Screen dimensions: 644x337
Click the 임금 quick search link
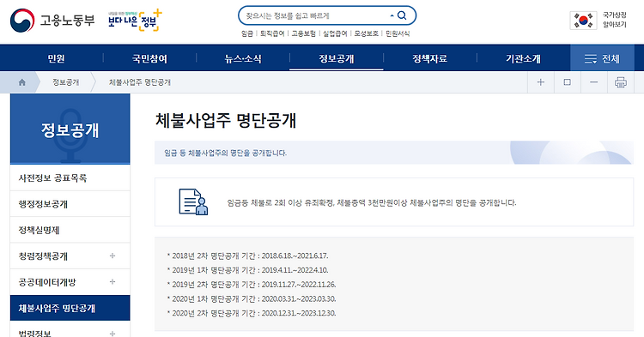click(247, 33)
